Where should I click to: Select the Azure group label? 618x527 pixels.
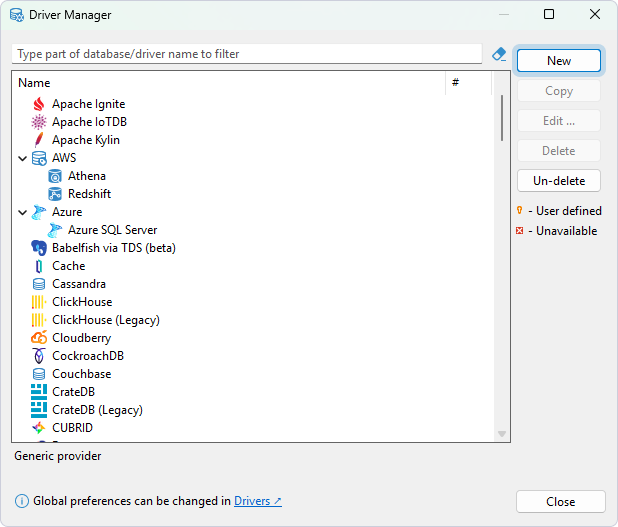tap(67, 212)
